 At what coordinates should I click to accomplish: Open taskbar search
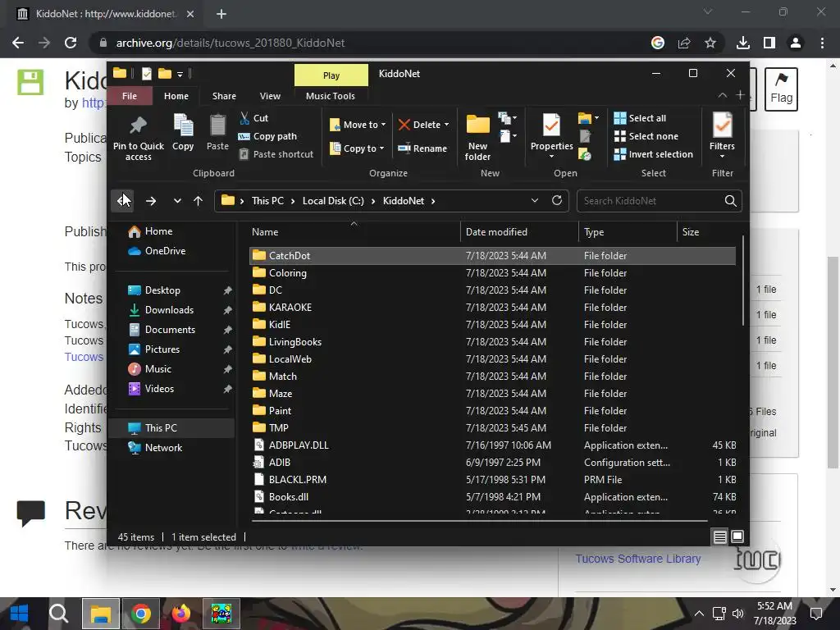point(58,614)
